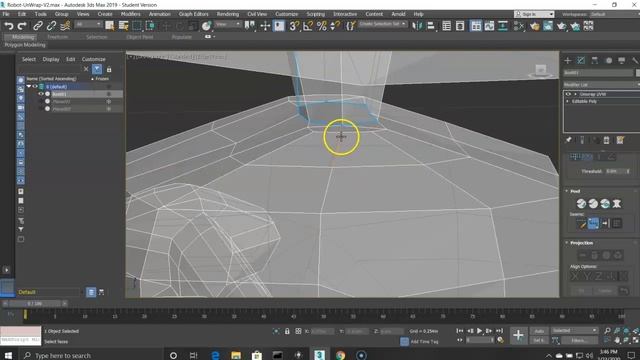Screen dimensions: 640x360
Task: Open the selection filter dropdown
Action: click(x=88, y=24)
